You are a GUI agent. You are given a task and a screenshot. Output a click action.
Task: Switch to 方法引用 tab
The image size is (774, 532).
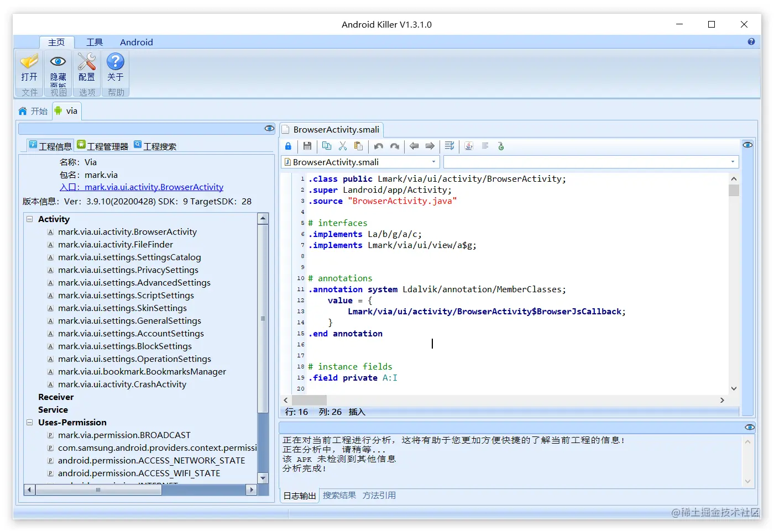(379, 496)
